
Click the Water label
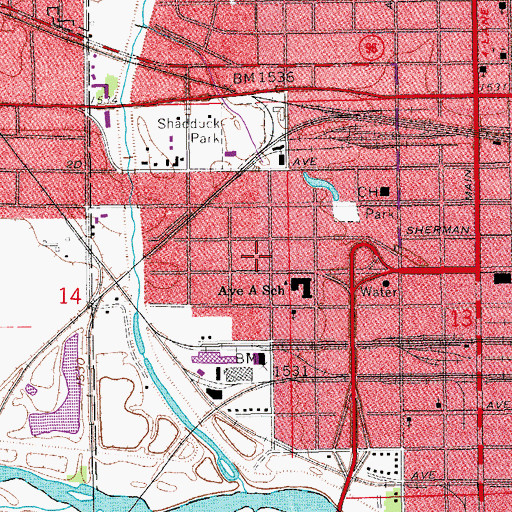[379, 292]
